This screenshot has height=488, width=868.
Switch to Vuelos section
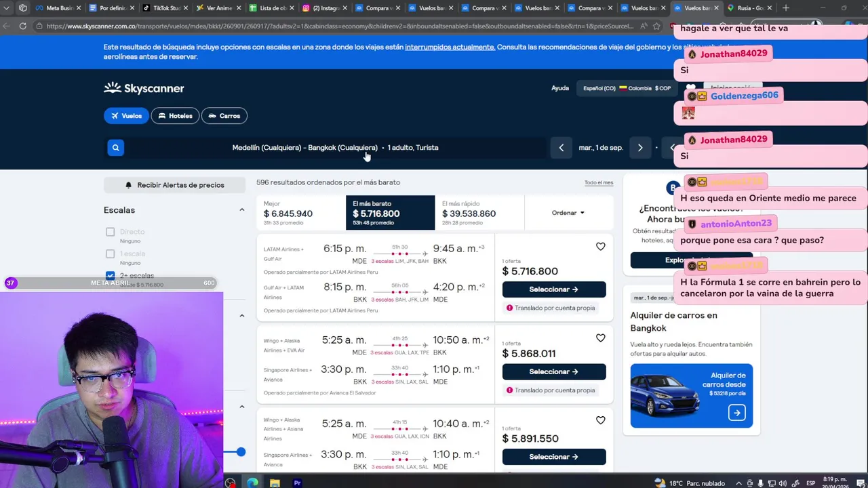point(126,116)
